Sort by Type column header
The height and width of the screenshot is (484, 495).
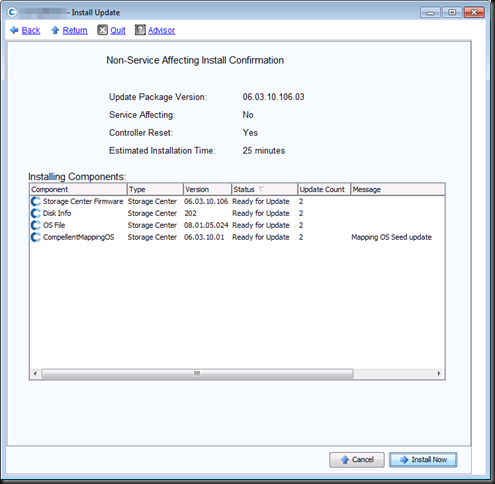[155, 189]
